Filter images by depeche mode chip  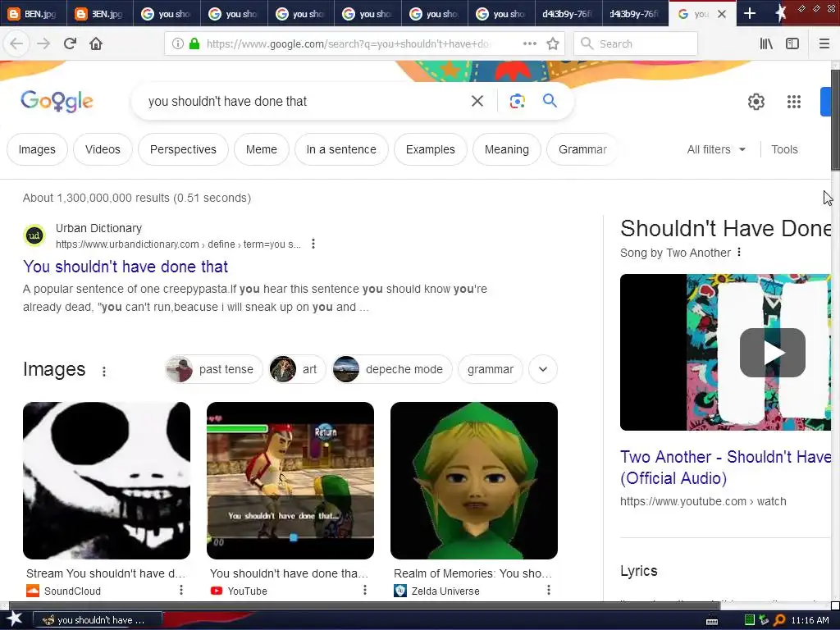pos(392,369)
